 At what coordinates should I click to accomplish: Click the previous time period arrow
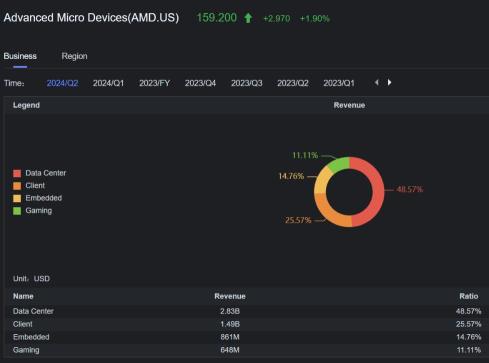point(377,82)
